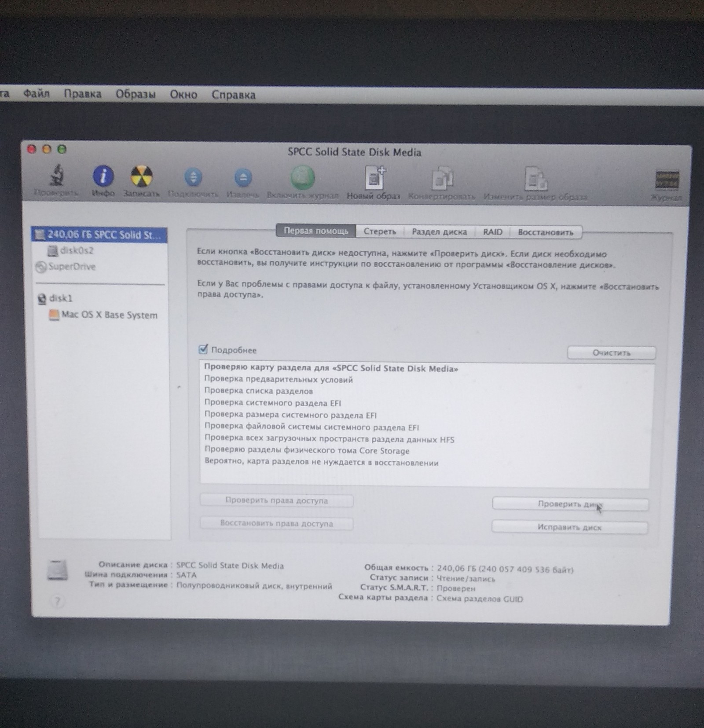704x728 pixels.
Task: Click log line 'Вероятно, карта разделов не нуждается в восстановлении'
Action: [322, 462]
